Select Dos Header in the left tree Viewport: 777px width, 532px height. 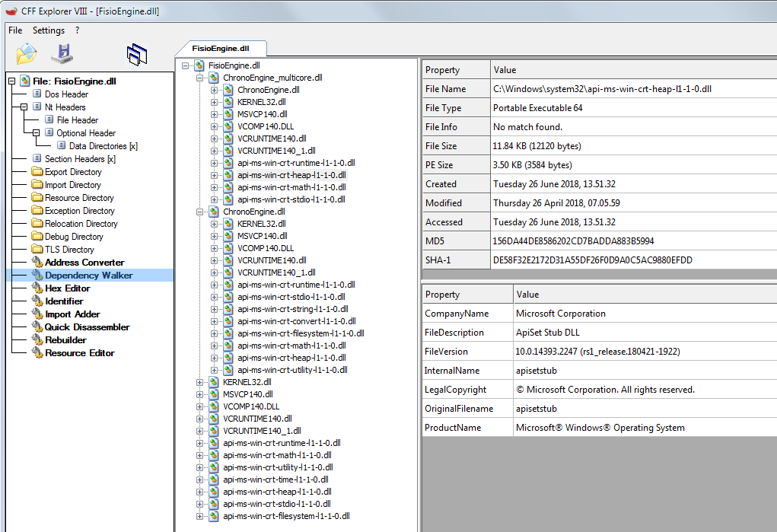[66, 94]
